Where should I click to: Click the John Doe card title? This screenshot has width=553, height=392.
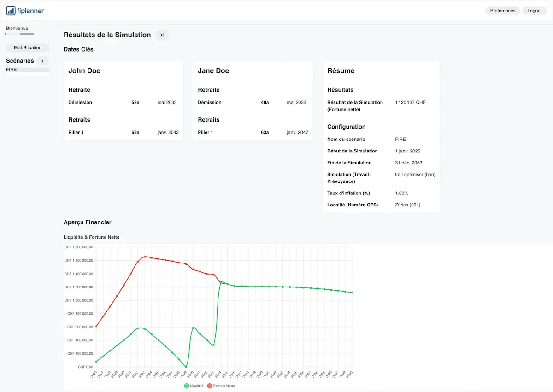[x=84, y=70]
